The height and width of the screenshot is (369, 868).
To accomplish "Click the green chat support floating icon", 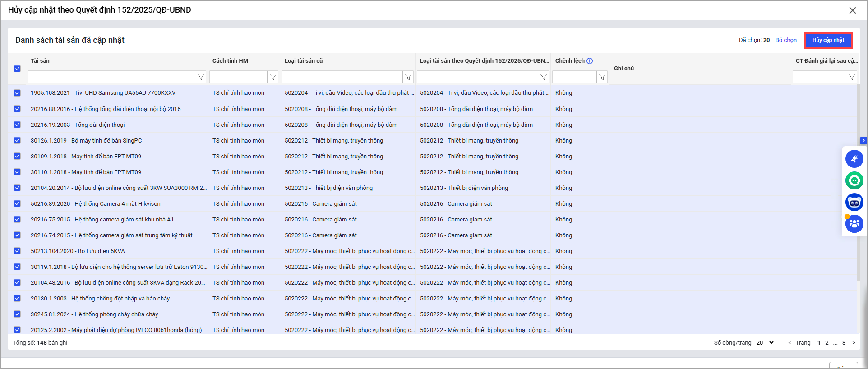I will (854, 180).
